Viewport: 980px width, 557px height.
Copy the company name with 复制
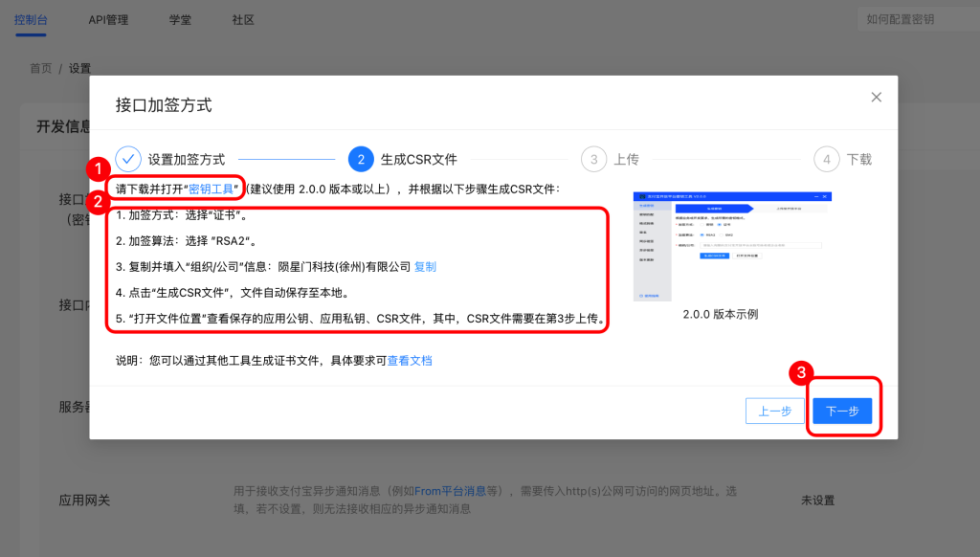pos(425,266)
